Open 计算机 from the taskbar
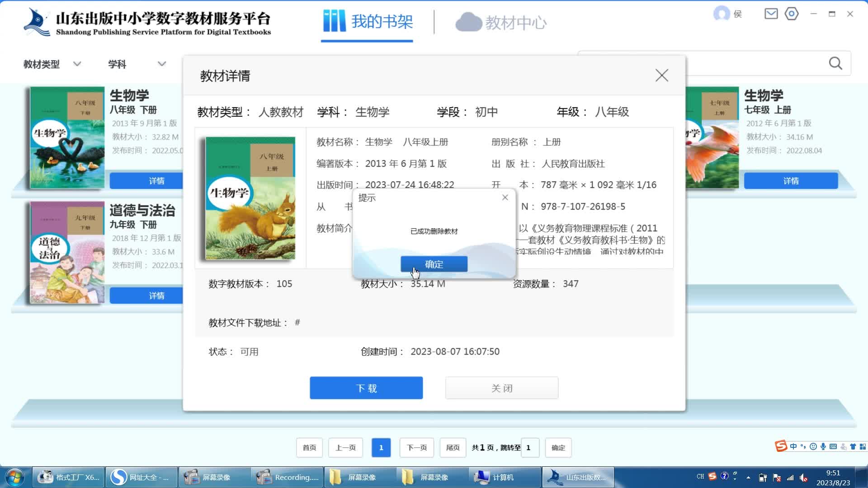This screenshot has width=868, height=488. point(502,477)
